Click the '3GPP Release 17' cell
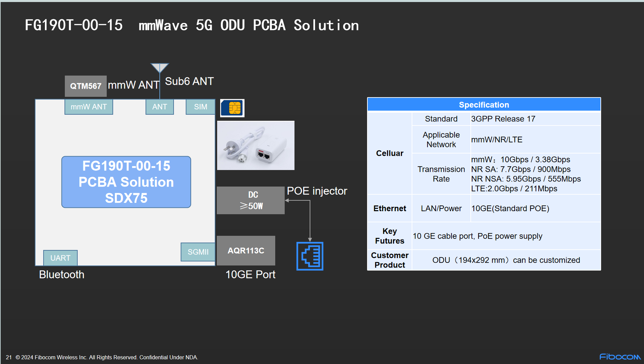 536,119
